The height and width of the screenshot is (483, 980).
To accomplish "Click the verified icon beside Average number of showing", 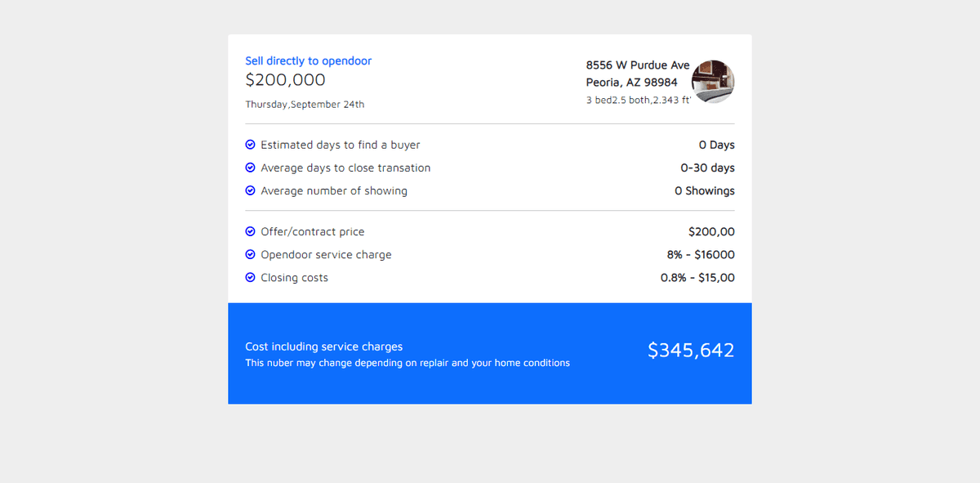I will [250, 190].
